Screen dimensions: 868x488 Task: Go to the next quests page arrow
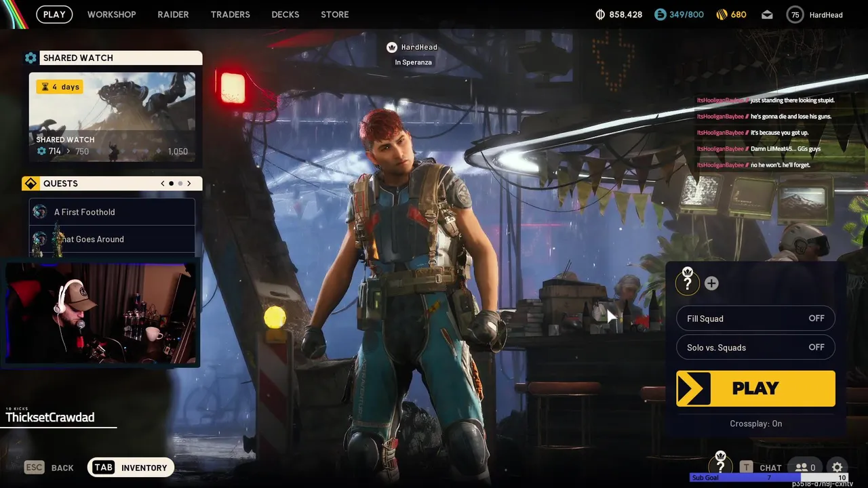pyautogui.click(x=189, y=184)
